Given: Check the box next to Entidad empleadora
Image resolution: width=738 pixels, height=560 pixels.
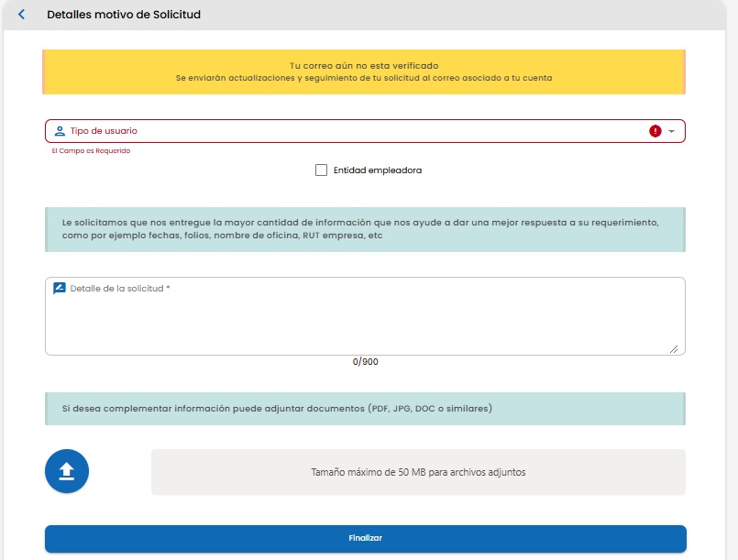Looking at the screenshot, I should tap(321, 170).
